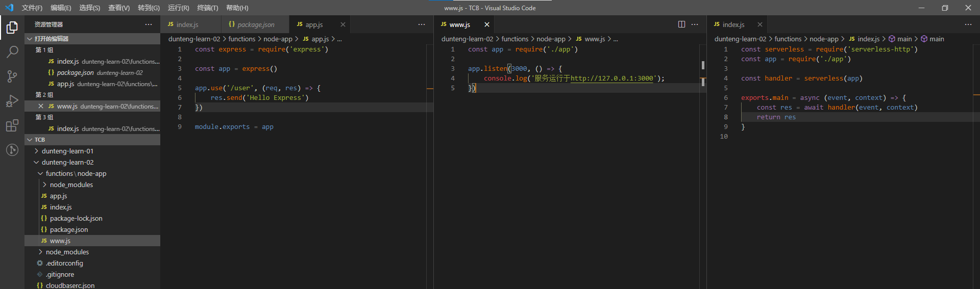Open the Search view in activity bar
The height and width of the screenshot is (289, 980).
[12, 52]
